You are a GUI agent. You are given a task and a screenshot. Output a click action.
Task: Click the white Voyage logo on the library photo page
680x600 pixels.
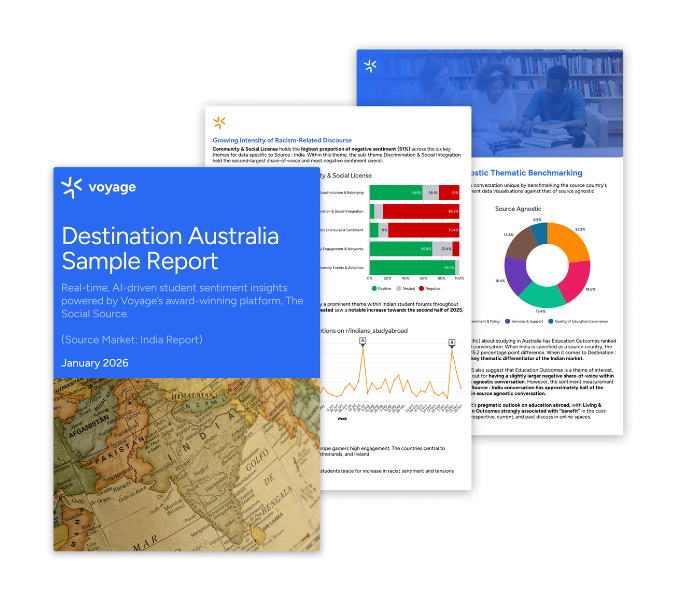click(370, 66)
